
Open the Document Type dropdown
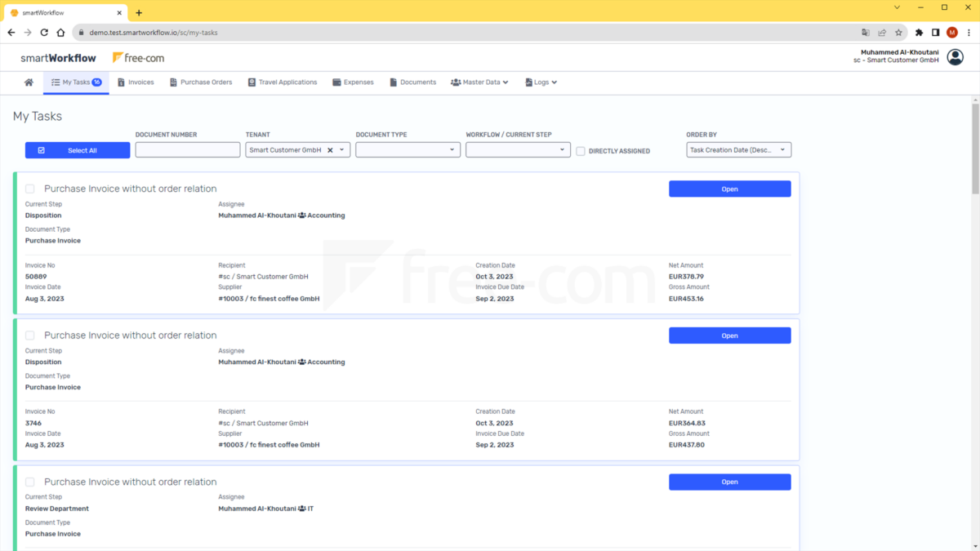(408, 149)
